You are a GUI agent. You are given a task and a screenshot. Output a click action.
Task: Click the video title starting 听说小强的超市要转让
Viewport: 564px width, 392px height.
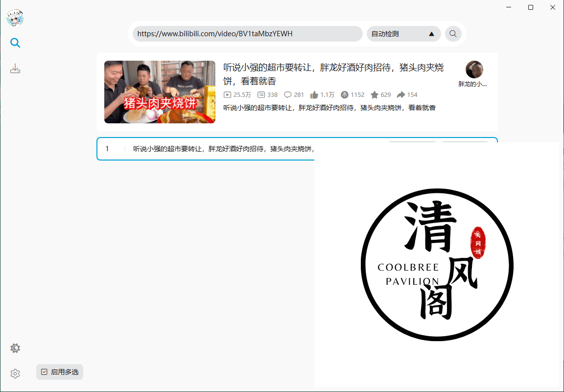point(333,74)
